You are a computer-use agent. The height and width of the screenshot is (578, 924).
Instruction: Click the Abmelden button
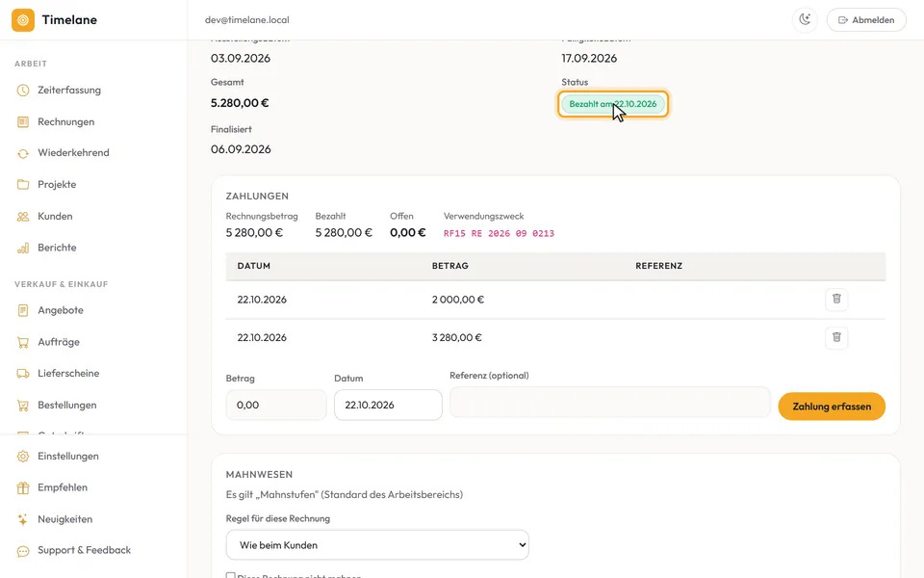(866, 20)
